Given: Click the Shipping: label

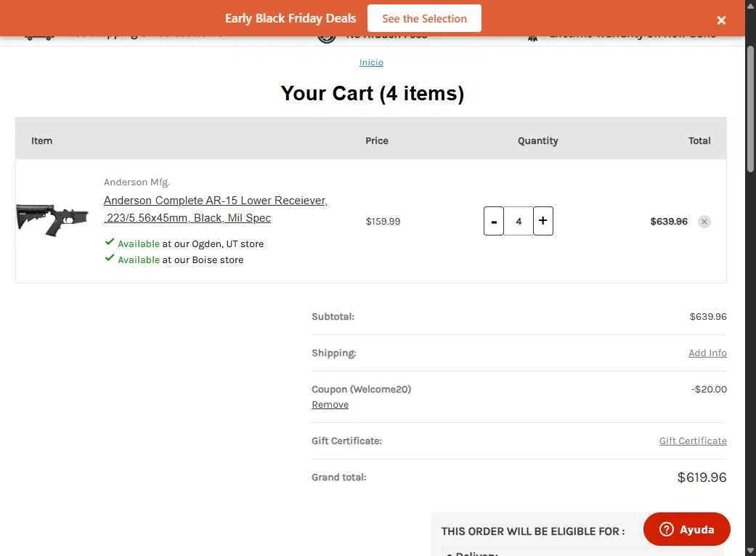Looking at the screenshot, I should [x=333, y=352].
